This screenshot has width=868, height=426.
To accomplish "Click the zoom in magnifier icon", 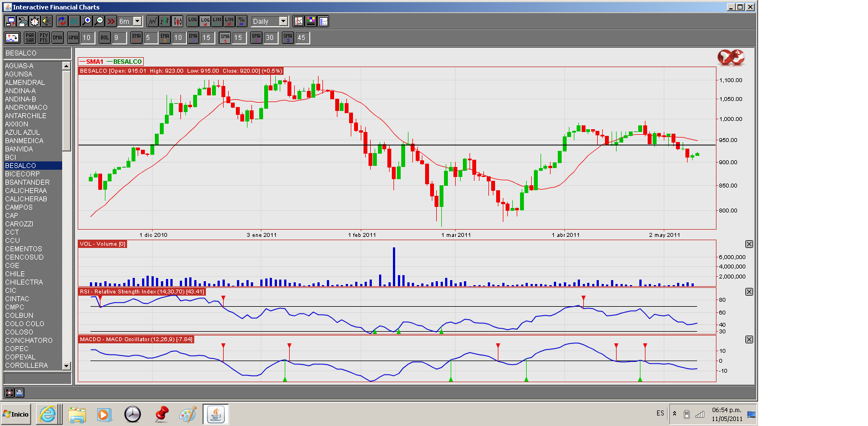I will pyautogui.click(x=87, y=21).
